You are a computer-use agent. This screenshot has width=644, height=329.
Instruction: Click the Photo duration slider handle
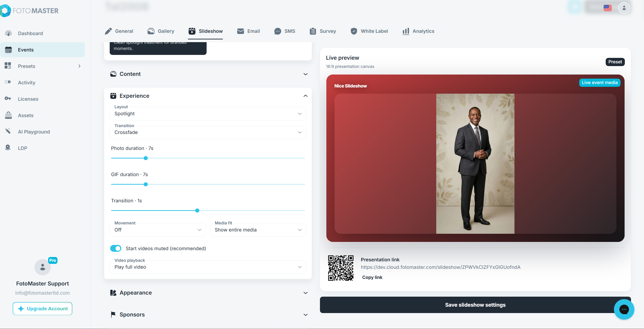(146, 158)
